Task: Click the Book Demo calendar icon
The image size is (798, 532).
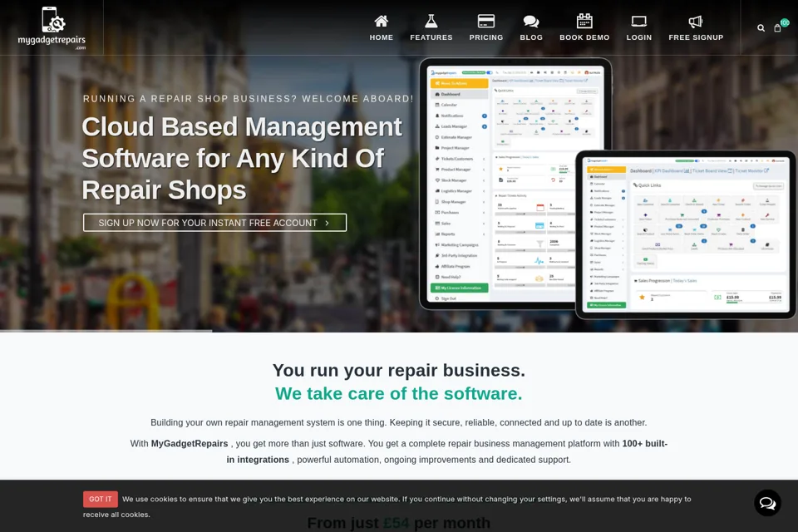Action: coord(584,21)
